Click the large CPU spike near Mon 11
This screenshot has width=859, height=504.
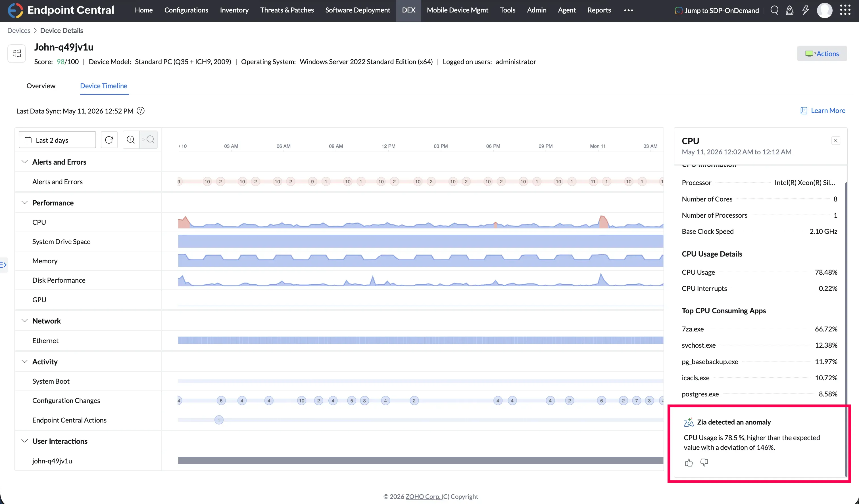(x=603, y=222)
